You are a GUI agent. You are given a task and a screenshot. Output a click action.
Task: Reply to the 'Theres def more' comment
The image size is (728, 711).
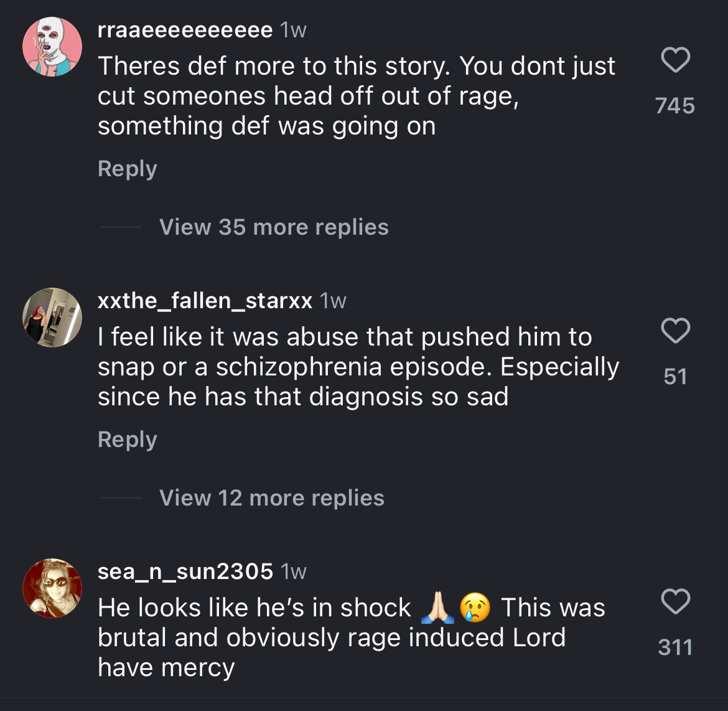pos(127,169)
